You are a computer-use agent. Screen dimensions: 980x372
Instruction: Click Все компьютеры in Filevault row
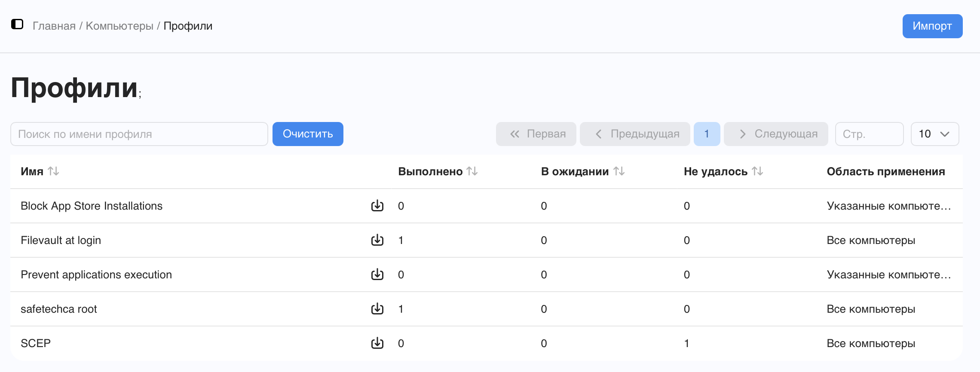871,240
